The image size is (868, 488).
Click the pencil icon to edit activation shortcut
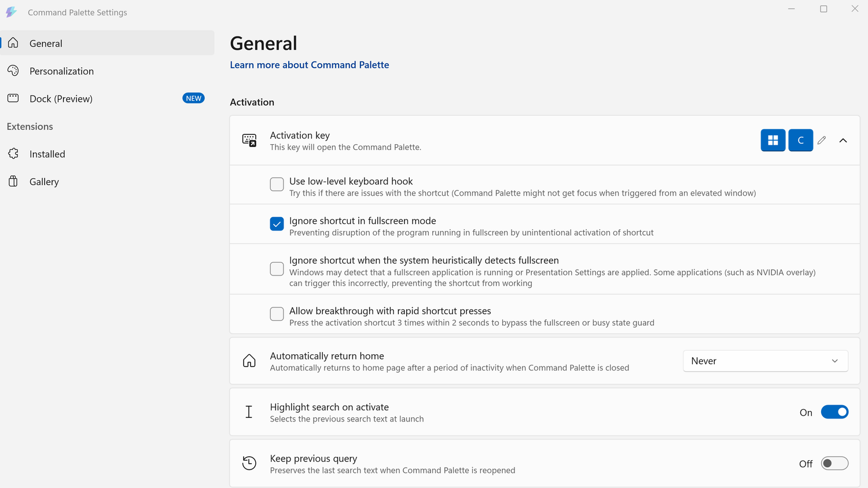pos(822,140)
